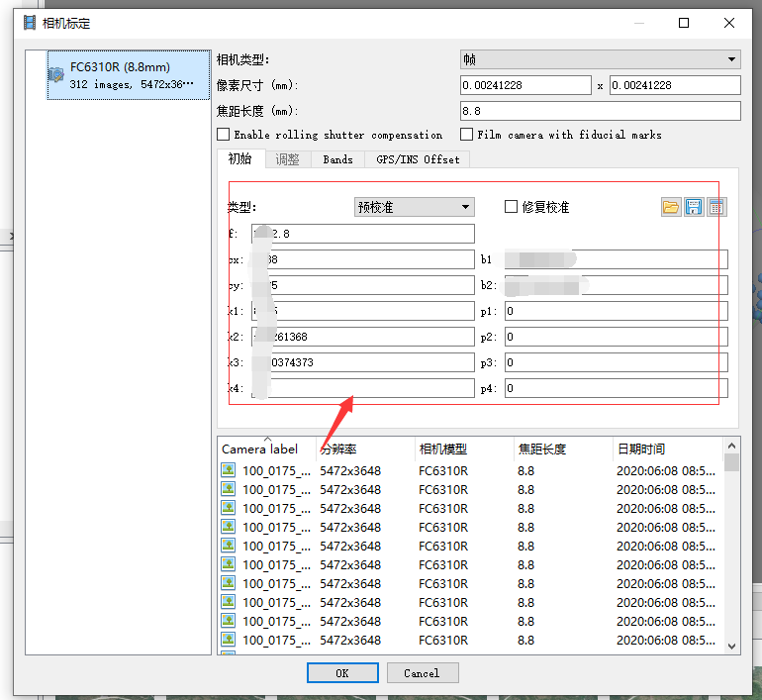Click the k3 parameter input field
Screen dimensions: 762x700
(x=362, y=362)
